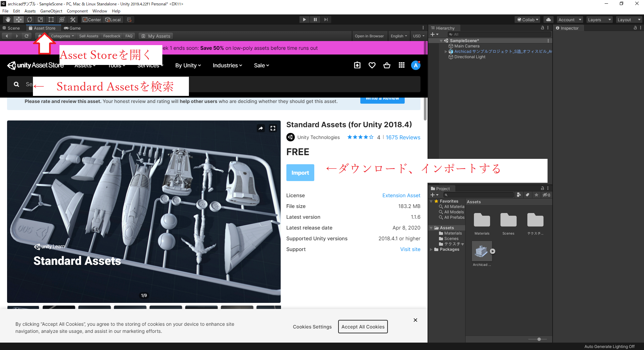
Task: Open My Assets
Action: pyautogui.click(x=156, y=36)
